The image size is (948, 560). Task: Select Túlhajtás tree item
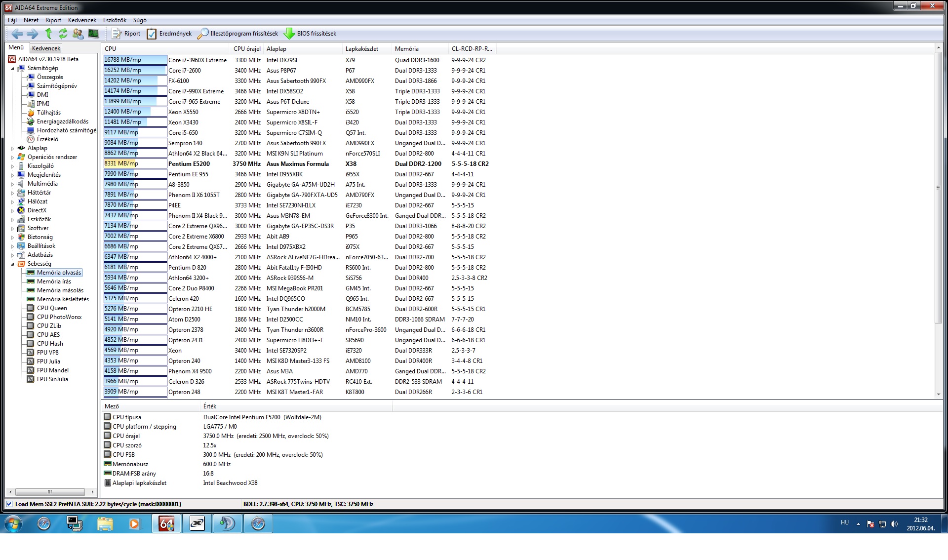pyautogui.click(x=49, y=113)
